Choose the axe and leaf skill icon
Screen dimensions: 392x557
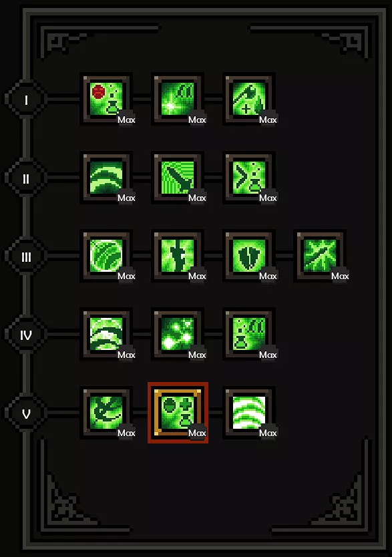point(248,99)
